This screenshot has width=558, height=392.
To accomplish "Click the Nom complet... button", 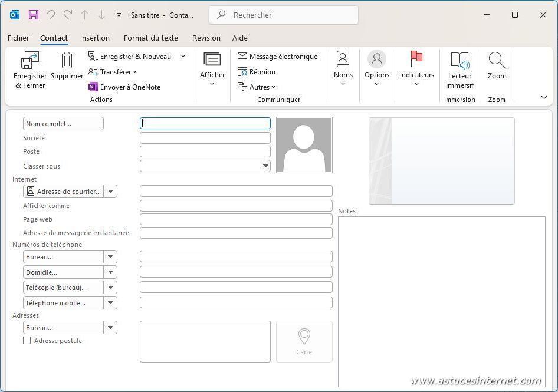I will pos(63,124).
